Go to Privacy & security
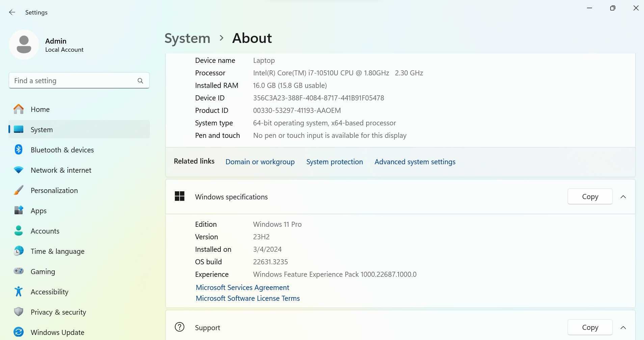 point(79,312)
